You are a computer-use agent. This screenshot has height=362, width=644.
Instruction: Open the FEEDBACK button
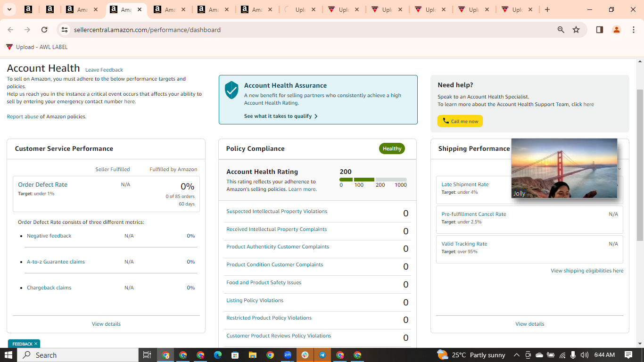(x=22, y=344)
